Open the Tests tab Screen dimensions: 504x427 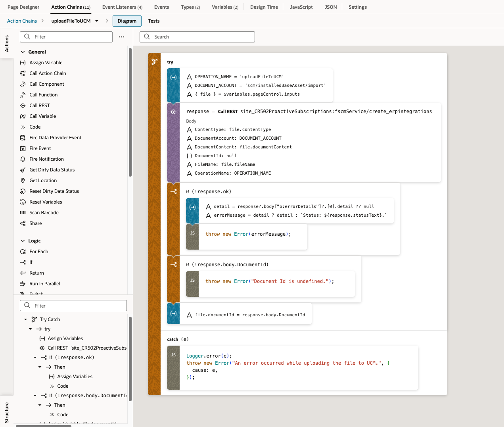[x=154, y=21]
